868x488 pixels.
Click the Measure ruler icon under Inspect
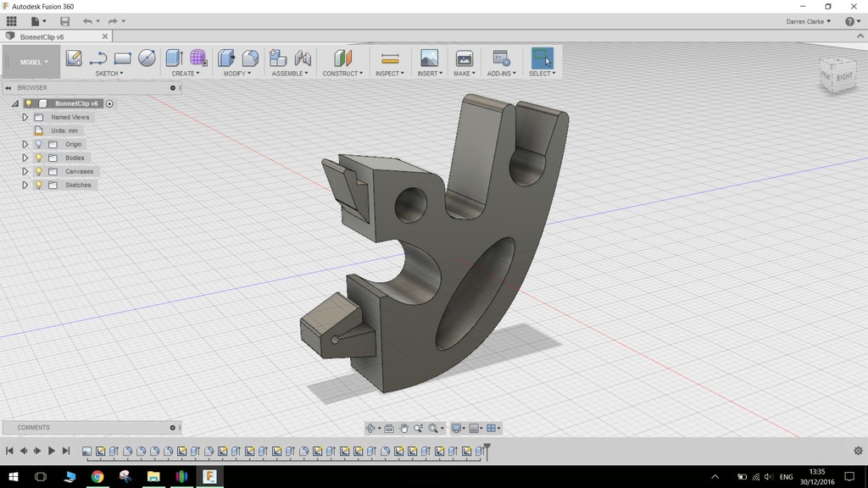pyautogui.click(x=390, y=58)
